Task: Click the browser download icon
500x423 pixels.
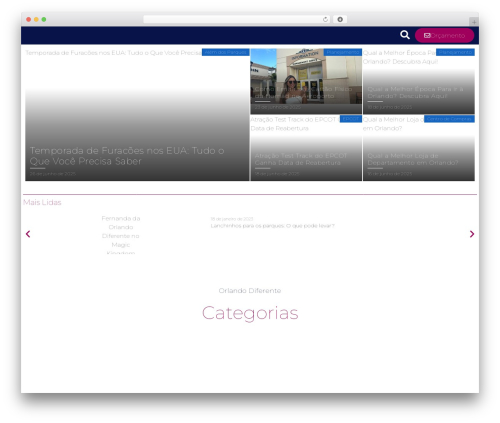Action: (340, 19)
